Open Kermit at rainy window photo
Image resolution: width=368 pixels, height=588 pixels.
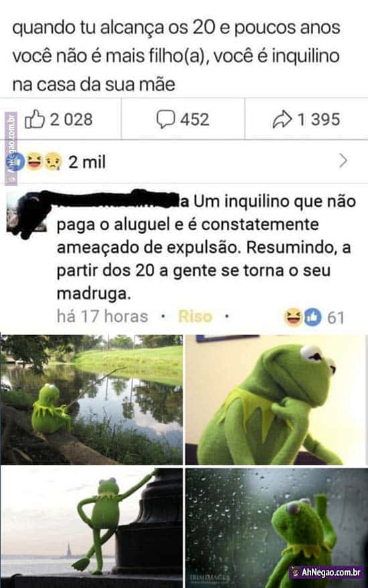click(276, 528)
